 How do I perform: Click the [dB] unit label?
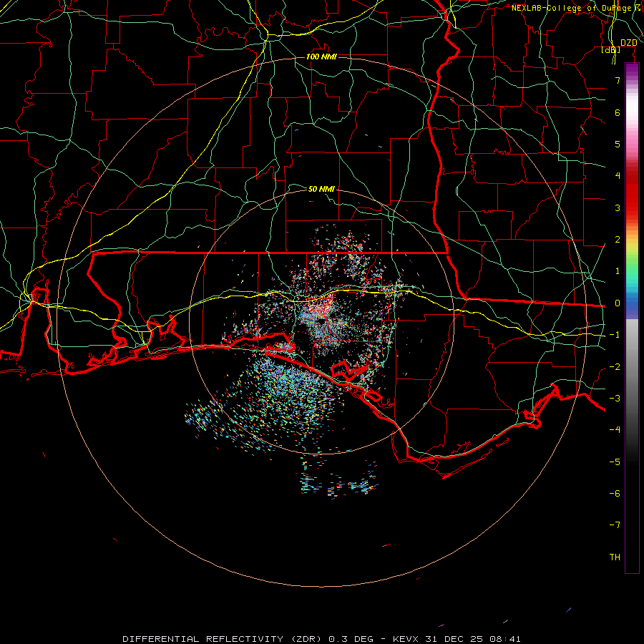click(611, 49)
